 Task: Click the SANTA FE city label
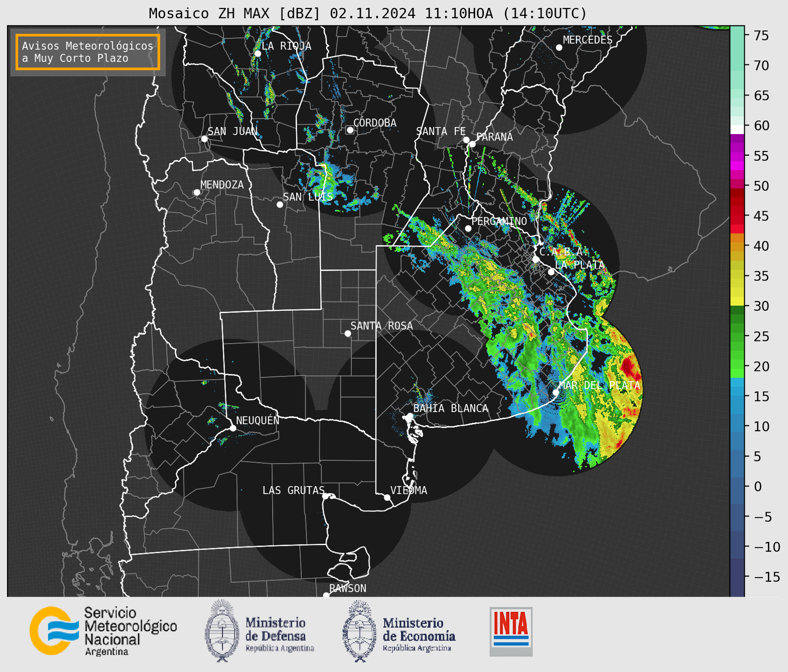441,131
